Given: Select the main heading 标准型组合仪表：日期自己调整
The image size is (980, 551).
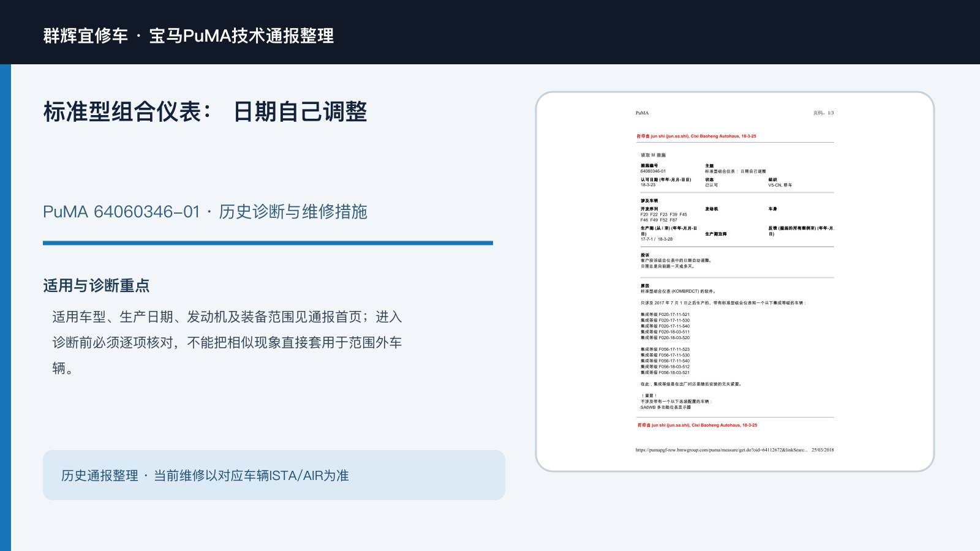Looking at the screenshot, I should [x=205, y=112].
